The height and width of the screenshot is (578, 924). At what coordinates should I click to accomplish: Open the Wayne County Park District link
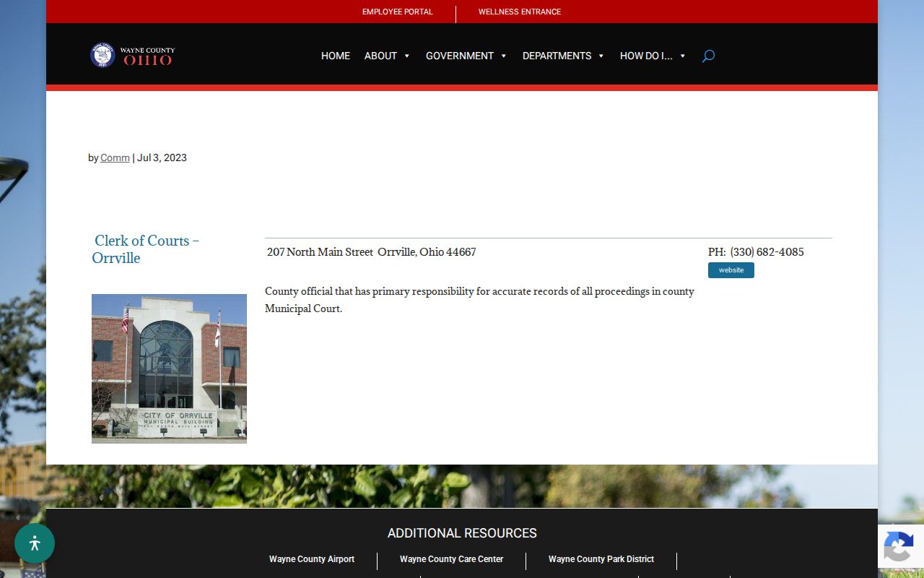(x=601, y=559)
